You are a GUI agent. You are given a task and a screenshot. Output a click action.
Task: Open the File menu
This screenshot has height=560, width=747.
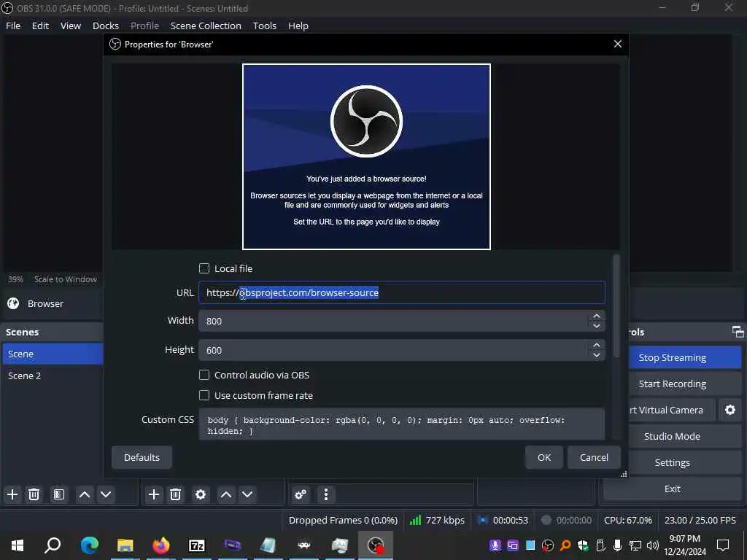coord(13,26)
